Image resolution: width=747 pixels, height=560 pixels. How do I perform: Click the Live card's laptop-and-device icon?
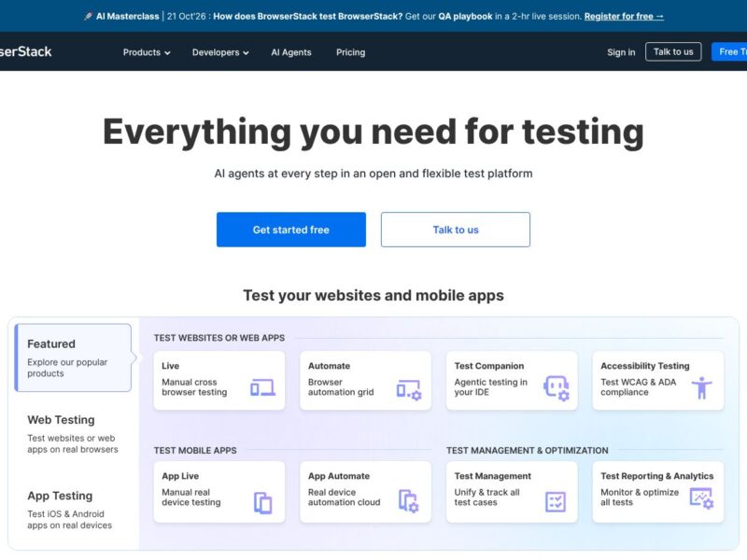pyautogui.click(x=262, y=387)
